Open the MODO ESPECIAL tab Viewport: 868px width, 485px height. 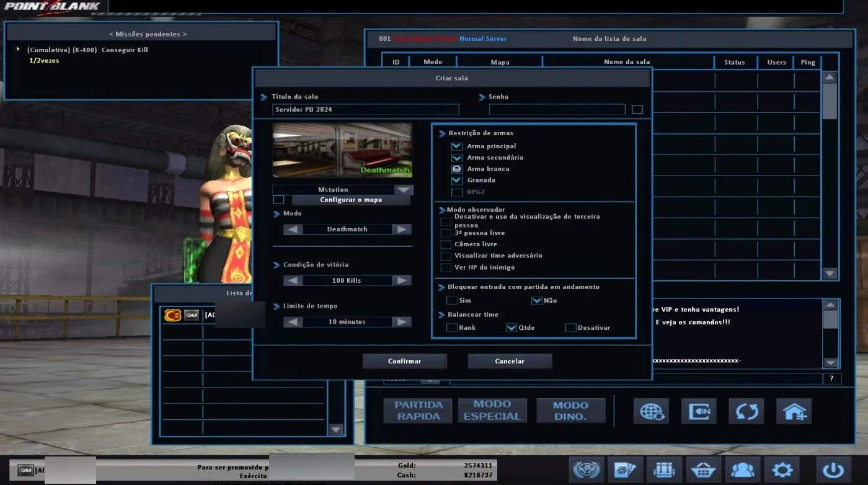[x=492, y=411]
